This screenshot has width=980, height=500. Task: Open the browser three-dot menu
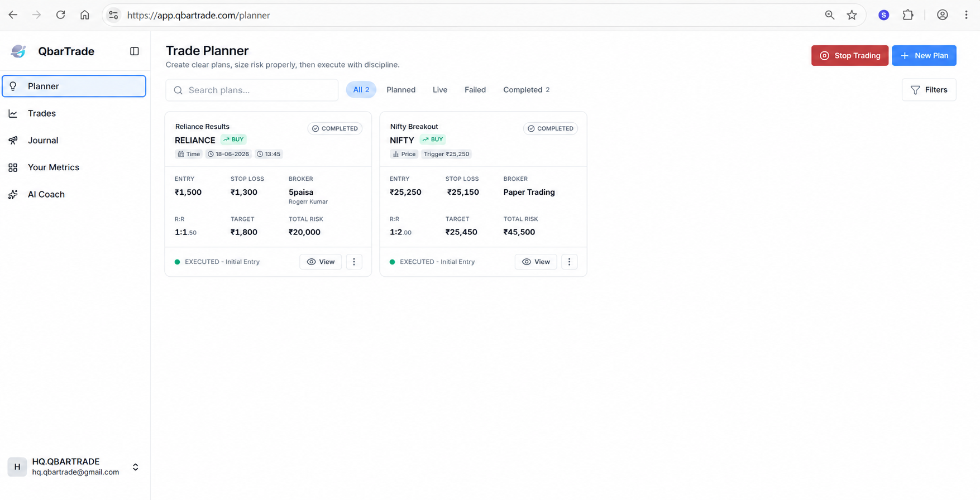point(966,15)
